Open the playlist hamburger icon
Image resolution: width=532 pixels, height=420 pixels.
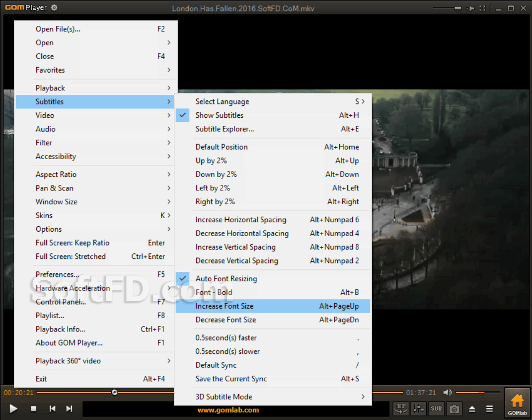pyautogui.click(x=489, y=409)
